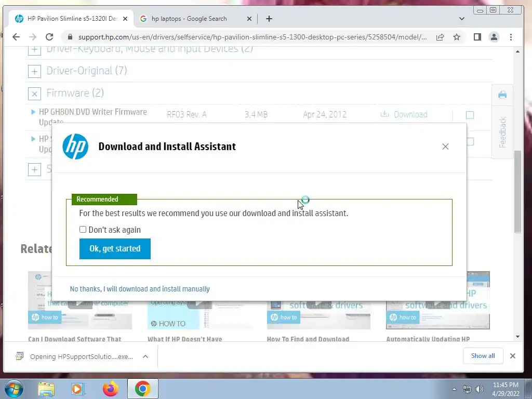The image size is (532, 399).
Task: Launch Windows Media Player from taskbar
Action: [x=78, y=389]
